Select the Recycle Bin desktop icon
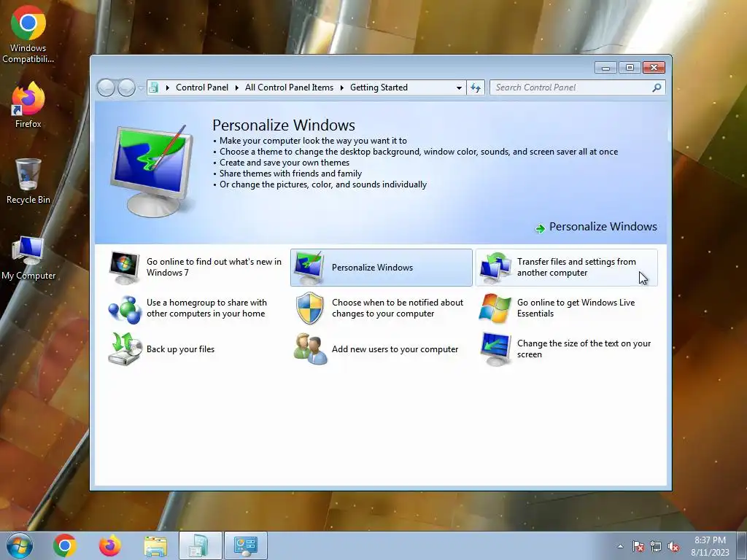 click(x=28, y=182)
